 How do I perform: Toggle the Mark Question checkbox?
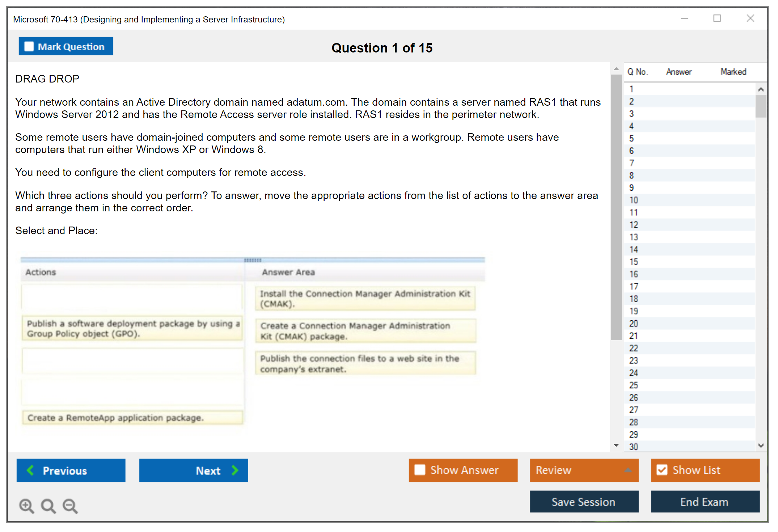click(x=29, y=46)
